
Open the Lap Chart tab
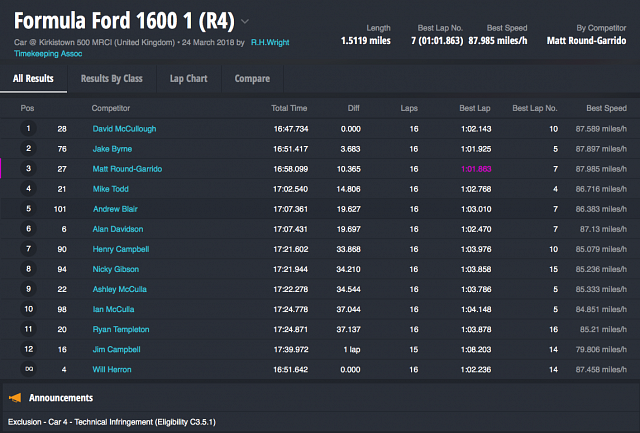point(187,78)
